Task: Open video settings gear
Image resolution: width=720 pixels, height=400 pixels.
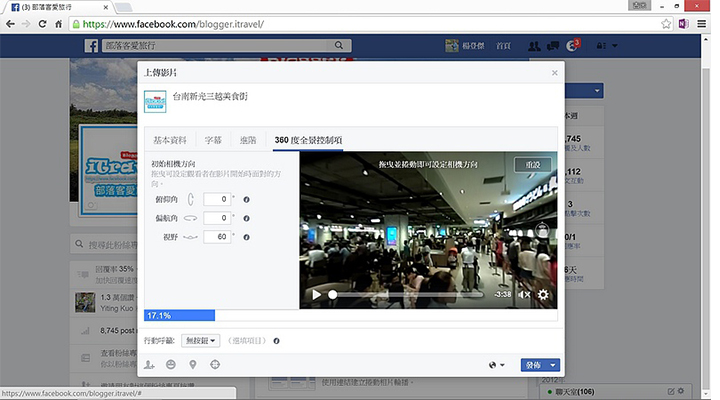Action: click(543, 294)
